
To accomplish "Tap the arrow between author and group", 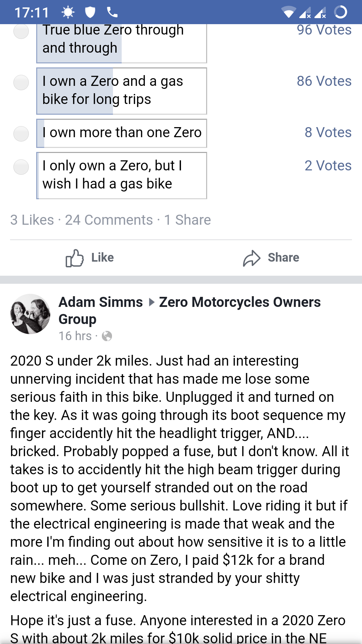I will [152, 303].
